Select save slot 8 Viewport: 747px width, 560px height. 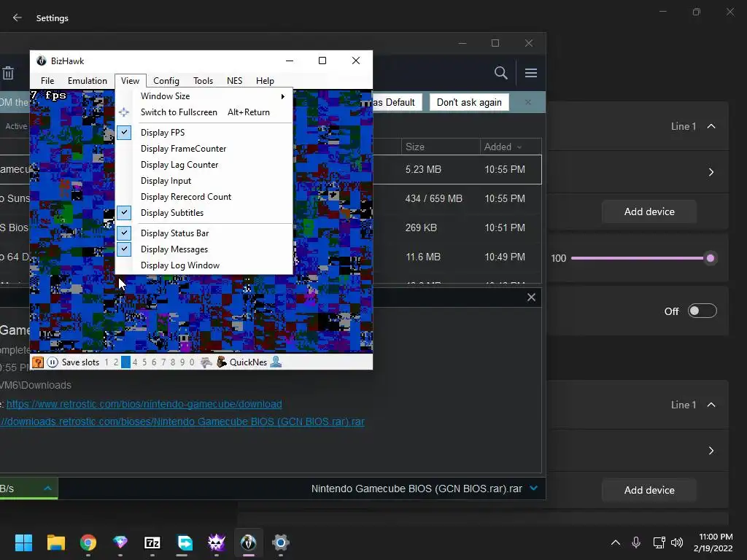click(173, 362)
